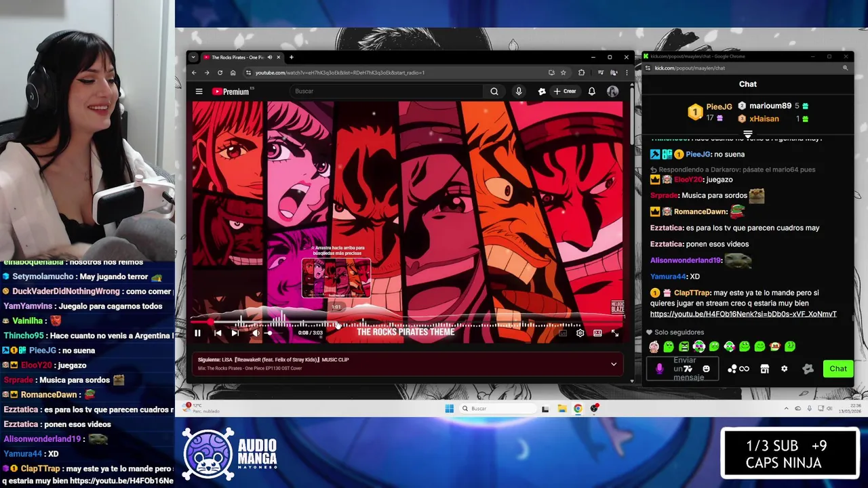Skip to next video in player
Viewport: 868px width, 488px height.
click(x=235, y=333)
